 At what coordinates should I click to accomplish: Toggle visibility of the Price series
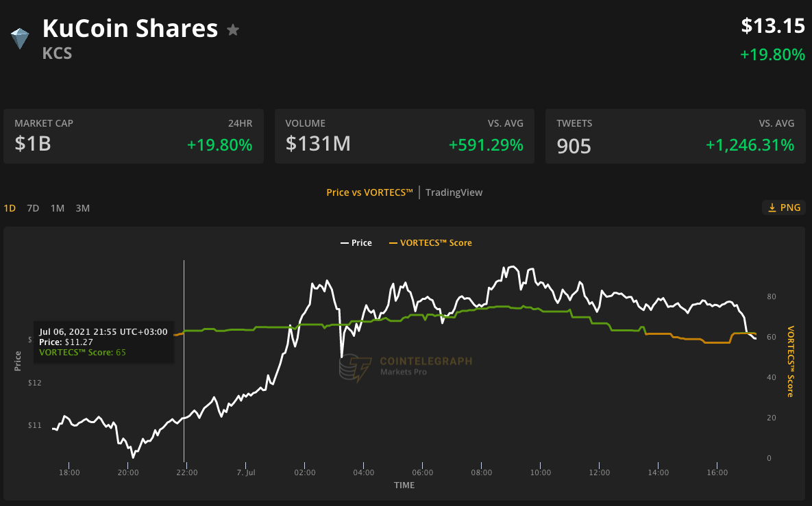pos(356,242)
